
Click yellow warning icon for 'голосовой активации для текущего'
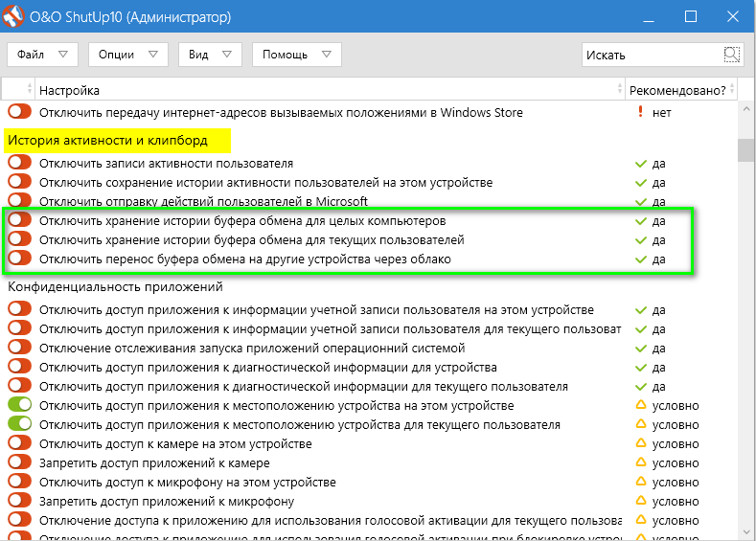pyautogui.click(x=641, y=520)
